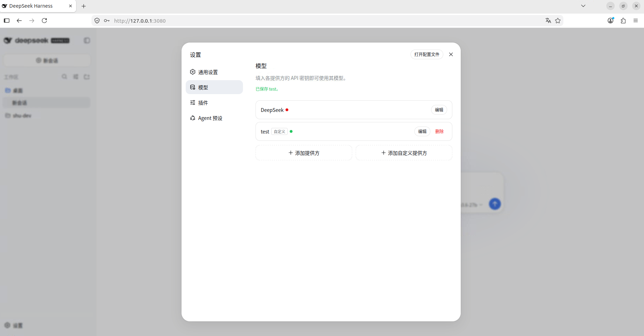Edit the DeepSeek provider via 编辑

pos(439,110)
